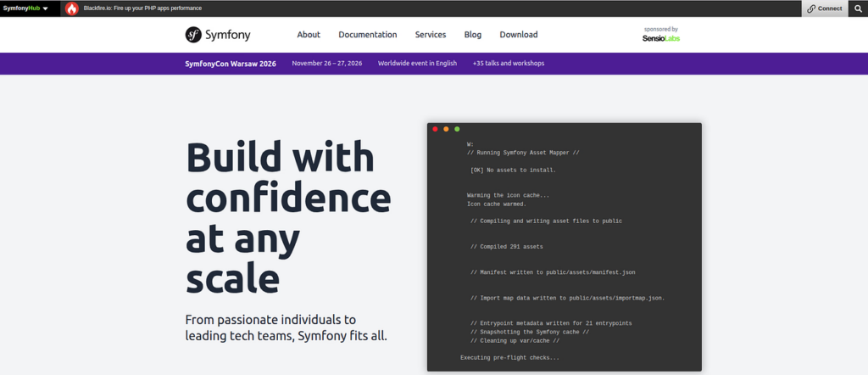Click the [OK] No assets to install line
This screenshot has width=868, height=375.
[513, 170]
